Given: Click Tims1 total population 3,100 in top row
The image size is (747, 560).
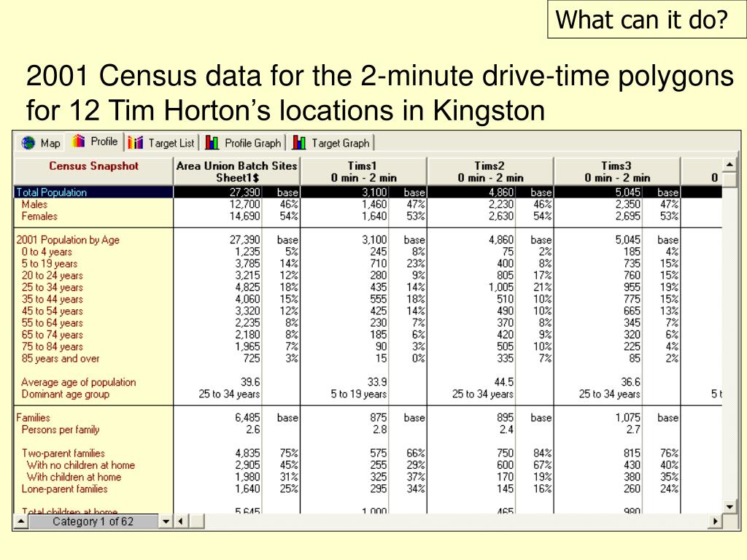Looking at the screenshot, I should (374, 192).
